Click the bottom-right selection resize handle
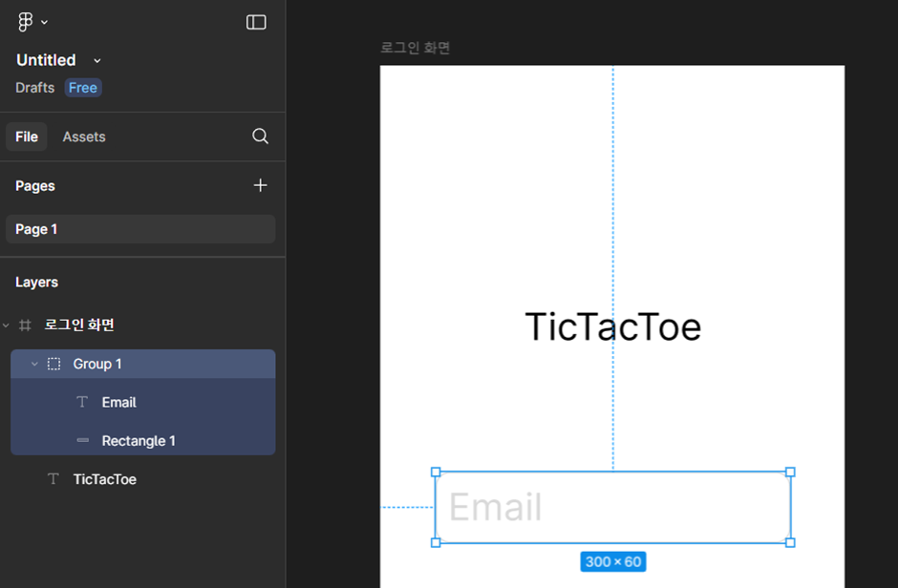 [790, 542]
